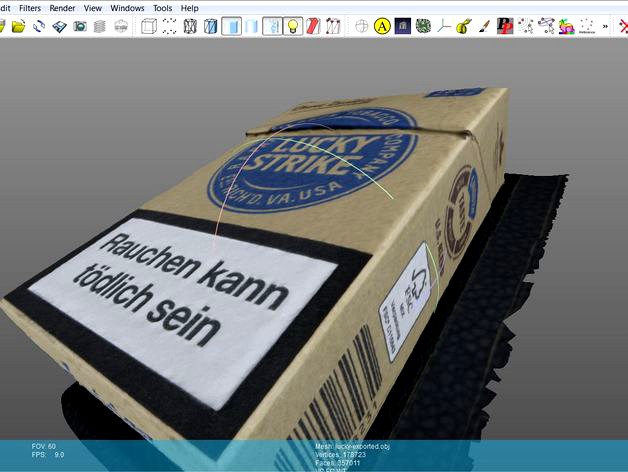Open the Help menu
Viewport: 628px width, 472px height.
[x=189, y=8]
